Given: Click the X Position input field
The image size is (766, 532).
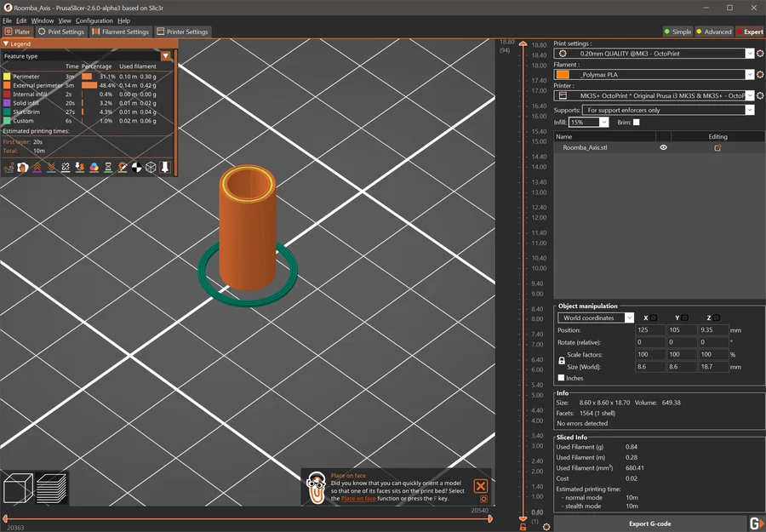Looking at the screenshot, I should 650,329.
